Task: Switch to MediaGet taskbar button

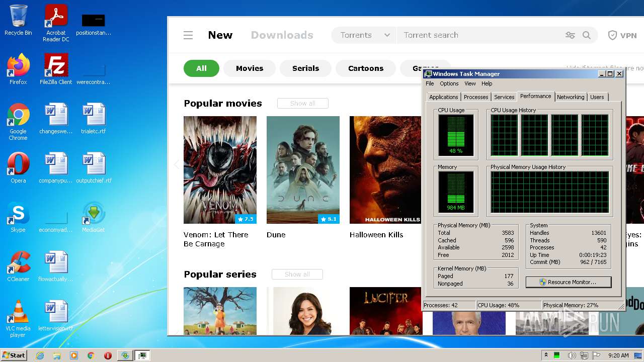Action: [125, 355]
